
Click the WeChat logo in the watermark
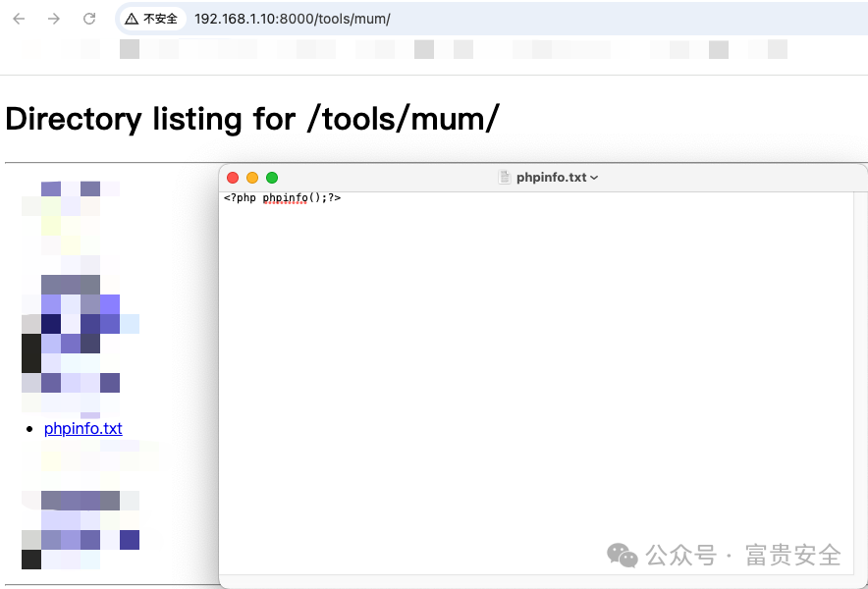[x=622, y=556]
